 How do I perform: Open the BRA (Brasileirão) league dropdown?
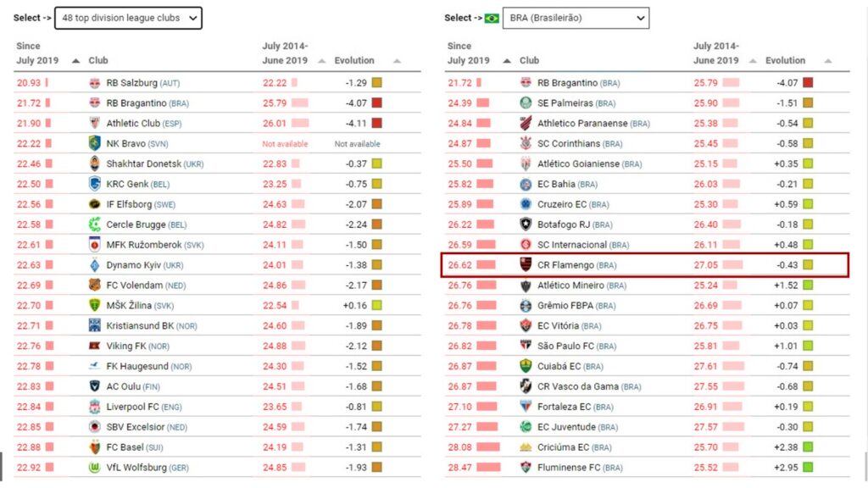click(x=575, y=18)
